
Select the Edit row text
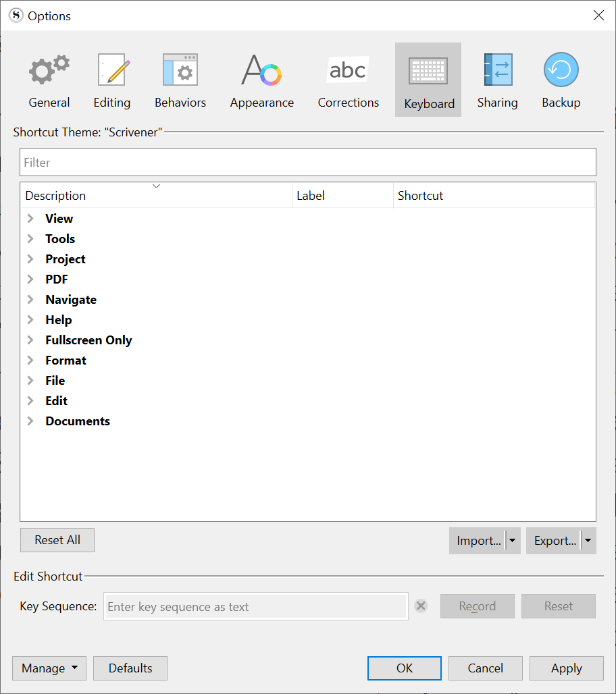click(x=56, y=400)
